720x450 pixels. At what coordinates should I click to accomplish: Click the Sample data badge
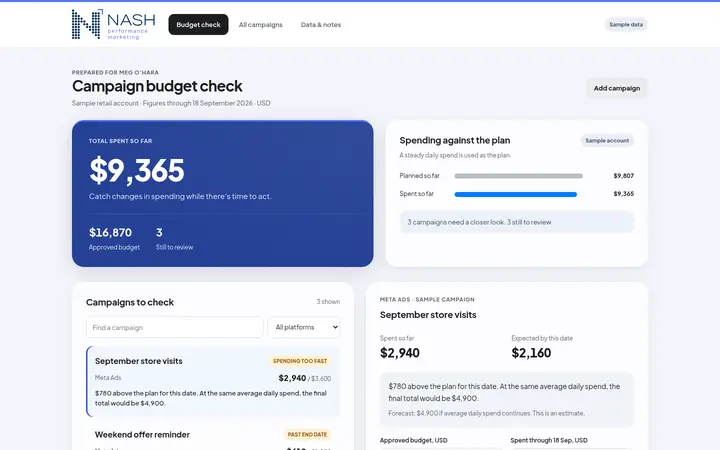626,24
